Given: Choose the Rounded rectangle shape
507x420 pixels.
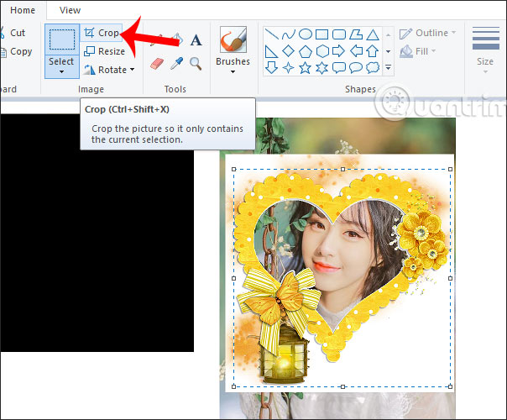Looking at the screenshot, I should [339, 34].
